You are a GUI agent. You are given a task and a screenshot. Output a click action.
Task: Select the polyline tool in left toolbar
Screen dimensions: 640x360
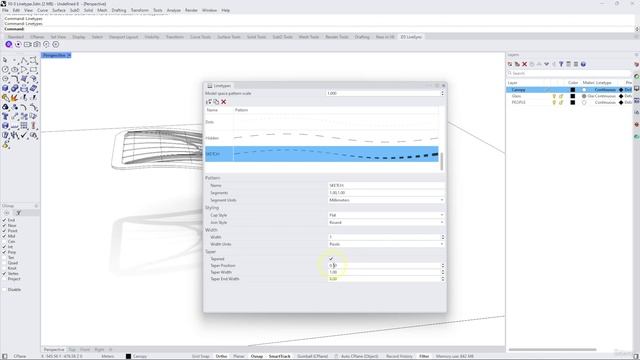[x=24, y=60]
